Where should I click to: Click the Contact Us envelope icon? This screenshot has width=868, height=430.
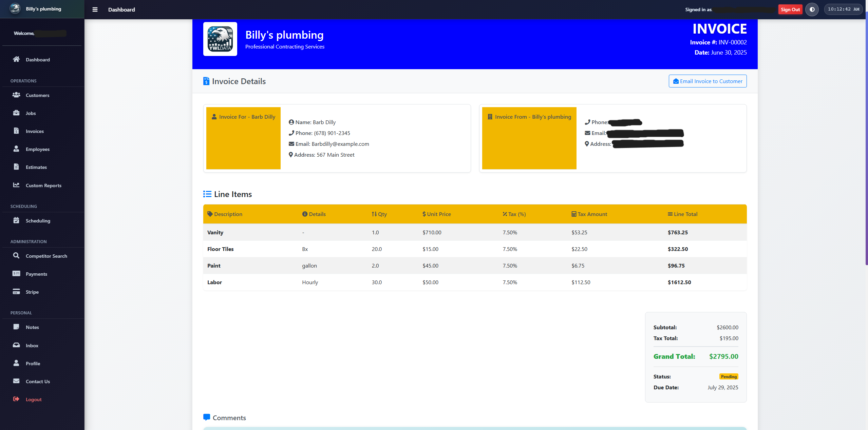point(16,381)
